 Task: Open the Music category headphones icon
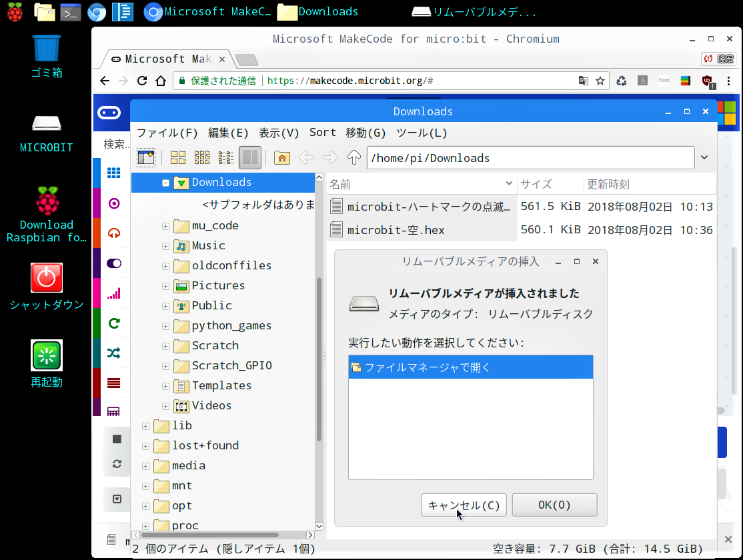[114, 233]
